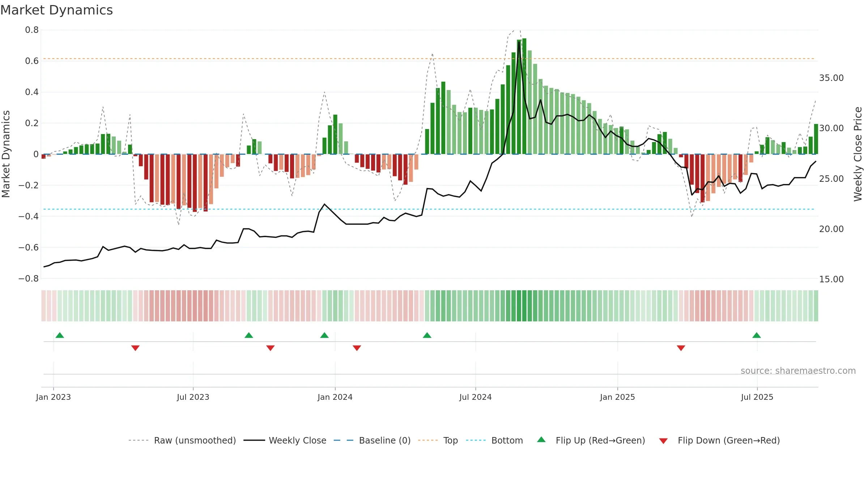Select the red flip-down marker after Jan 2024
The height and width of the screenshot is (488, 868).
pos(357,348)
